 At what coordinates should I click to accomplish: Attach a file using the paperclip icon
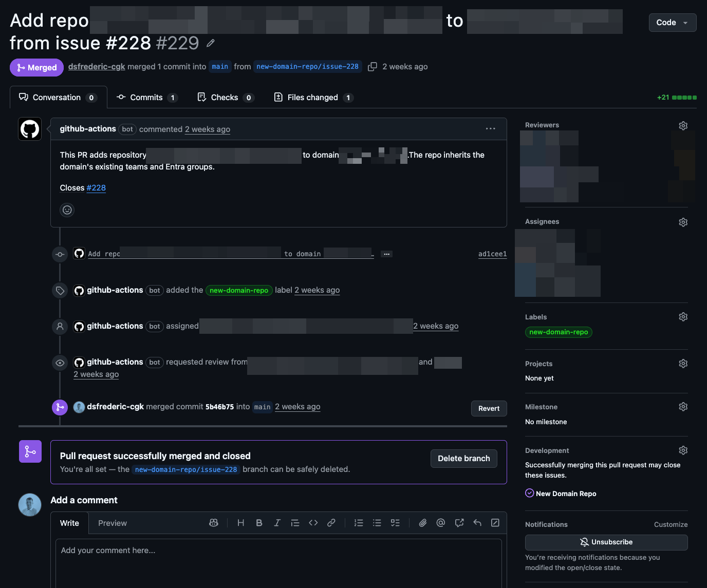422,522
